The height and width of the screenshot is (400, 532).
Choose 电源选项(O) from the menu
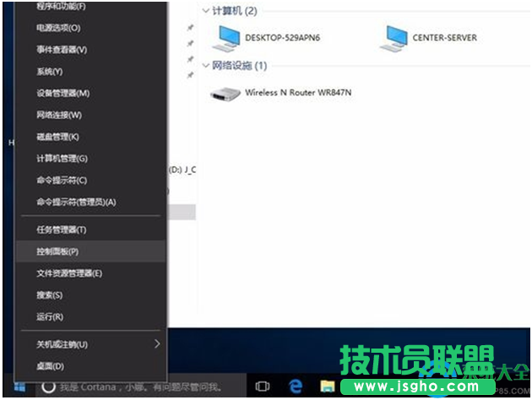pyautogui.click(x=58, y=28)
